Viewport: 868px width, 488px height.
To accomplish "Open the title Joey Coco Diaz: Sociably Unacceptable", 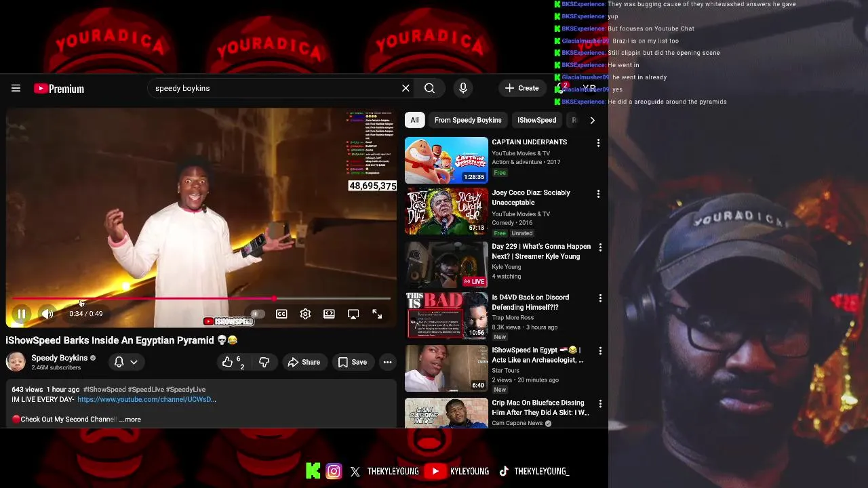I will [x=531, y=197].
